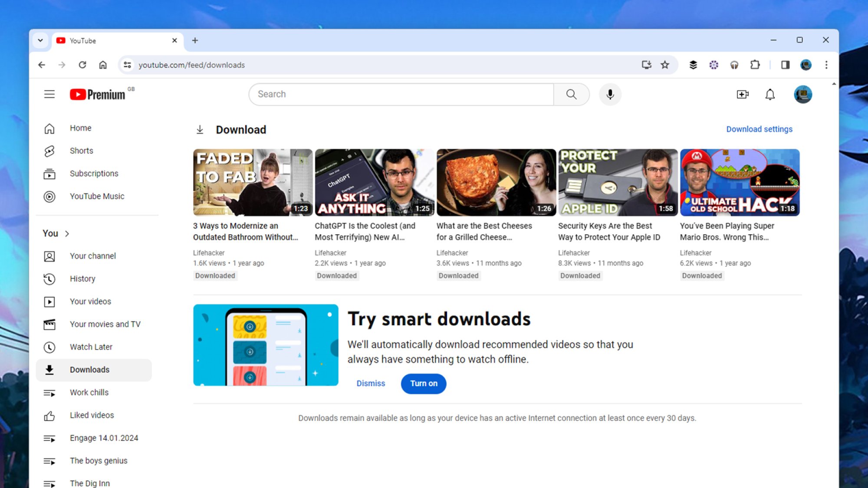
Task: Turn on smart downloads
Action: pos(424,383)
